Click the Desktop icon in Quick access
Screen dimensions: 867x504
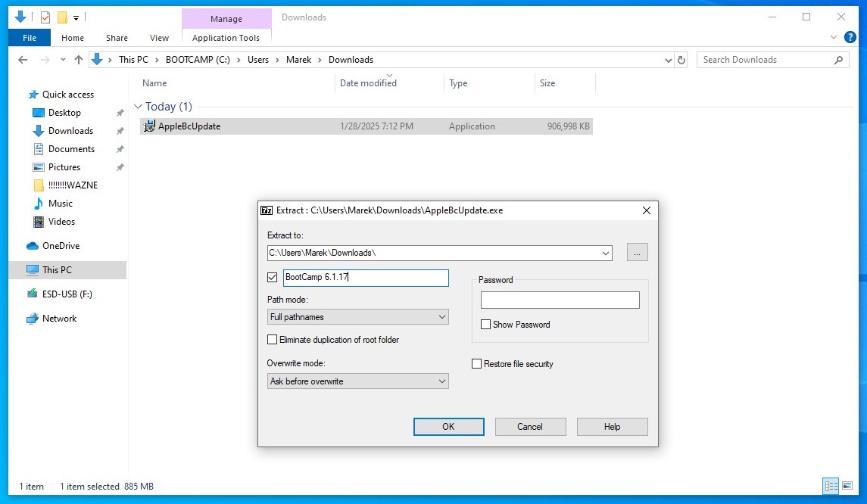click(x=38, y=113)
